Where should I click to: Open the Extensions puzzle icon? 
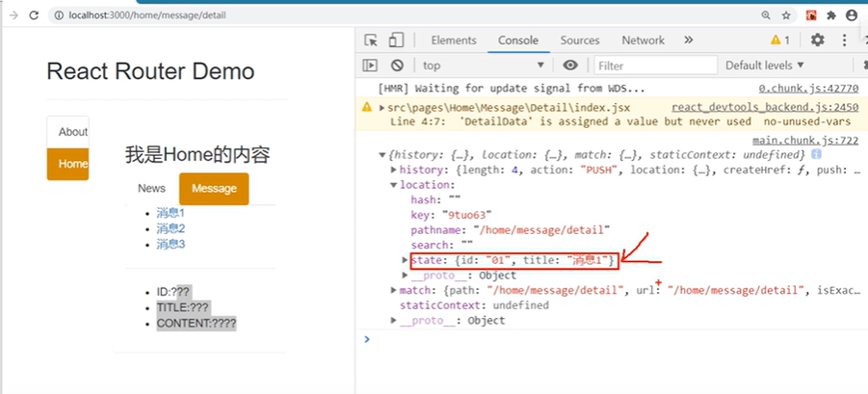[831, 15]
